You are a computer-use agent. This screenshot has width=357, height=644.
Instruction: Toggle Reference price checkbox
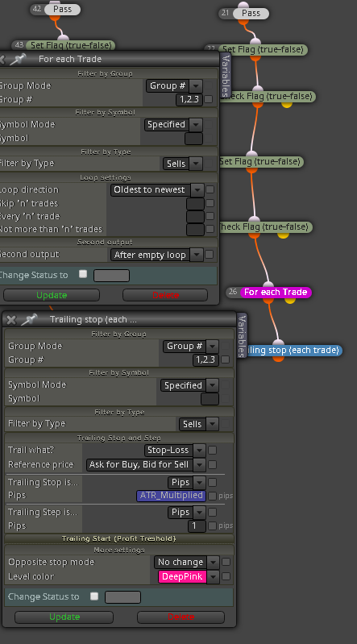point(212,464)
